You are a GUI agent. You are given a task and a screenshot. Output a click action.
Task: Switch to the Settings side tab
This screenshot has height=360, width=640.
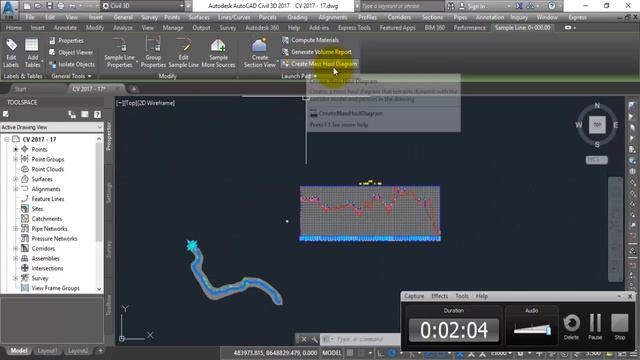pos(109,193)
